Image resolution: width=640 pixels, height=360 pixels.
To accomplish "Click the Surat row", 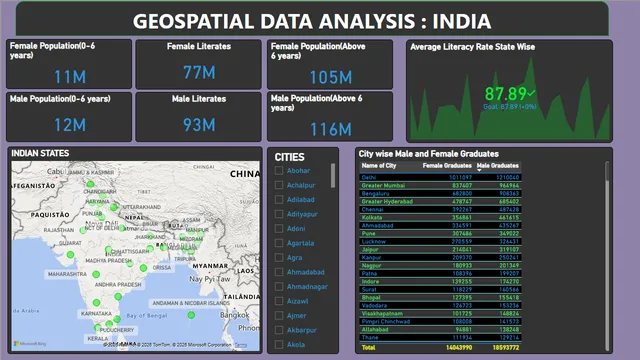I will point(440,289).
